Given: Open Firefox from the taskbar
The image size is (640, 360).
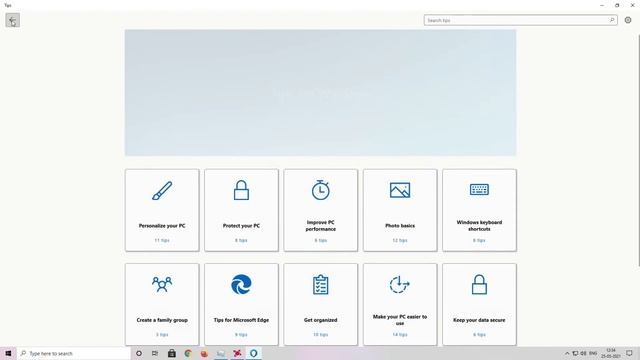Looking at the screenshot, I should pos(204,353).
